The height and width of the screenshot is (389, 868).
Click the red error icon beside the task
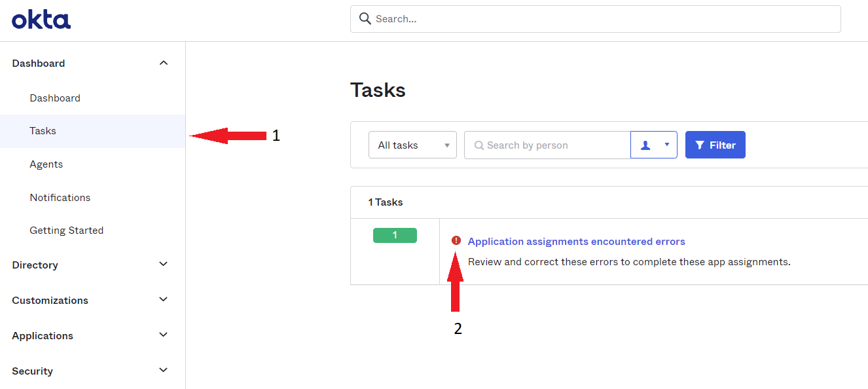pos(457,240)
